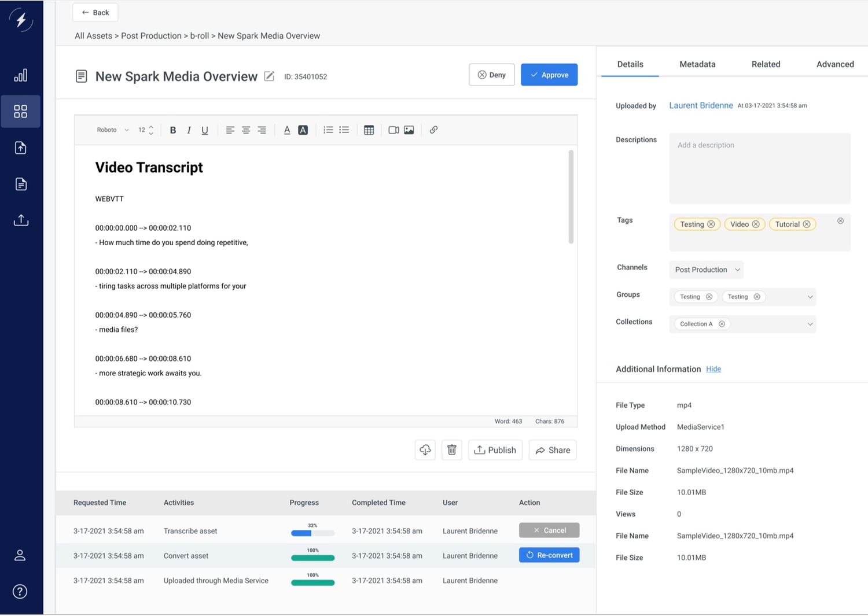Edit the title with the pencil icon
Viewport: 868px width, 616px height.
coord(269,76)
